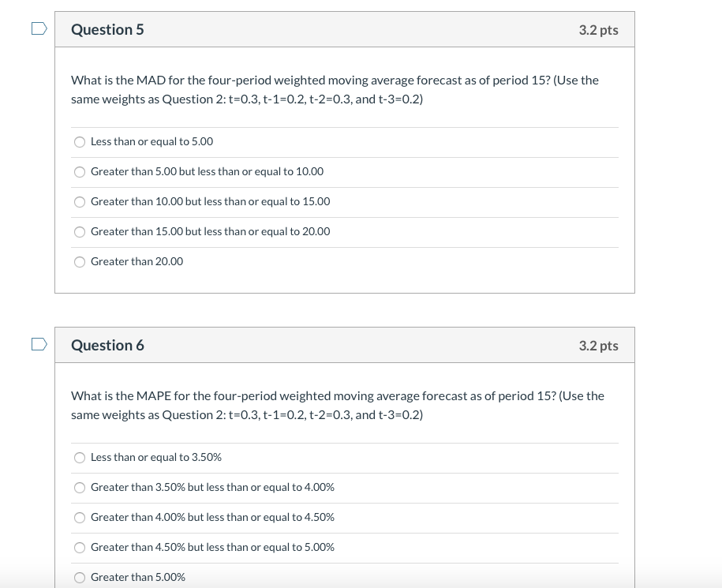Select 'Less than or equal to 3.50%' for Question 6
Screen dimensions: 722x588
coord(80,458)
